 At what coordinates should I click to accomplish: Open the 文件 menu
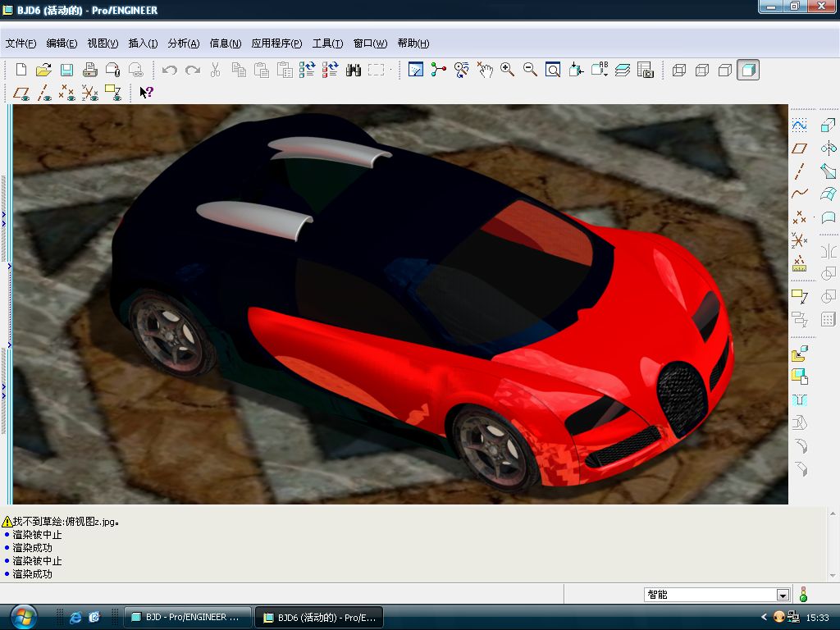coord(21,43)
